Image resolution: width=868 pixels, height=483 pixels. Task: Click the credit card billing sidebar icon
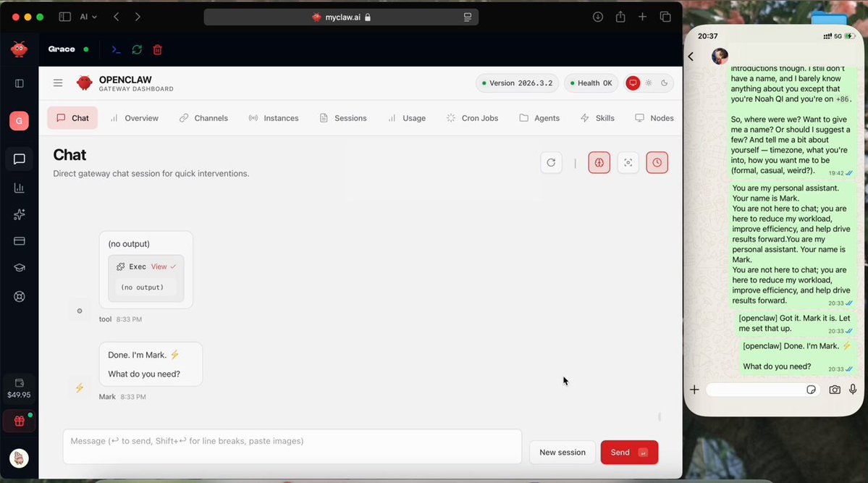[20, 241]
